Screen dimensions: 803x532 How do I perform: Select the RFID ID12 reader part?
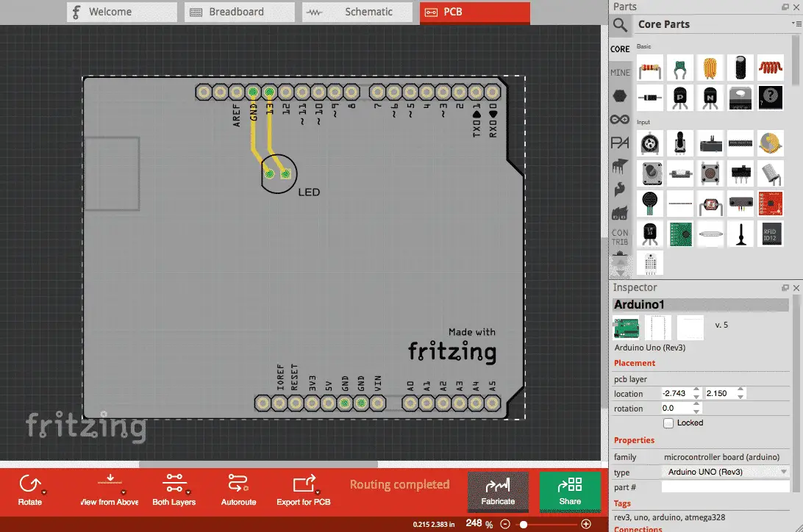(770, 234)
